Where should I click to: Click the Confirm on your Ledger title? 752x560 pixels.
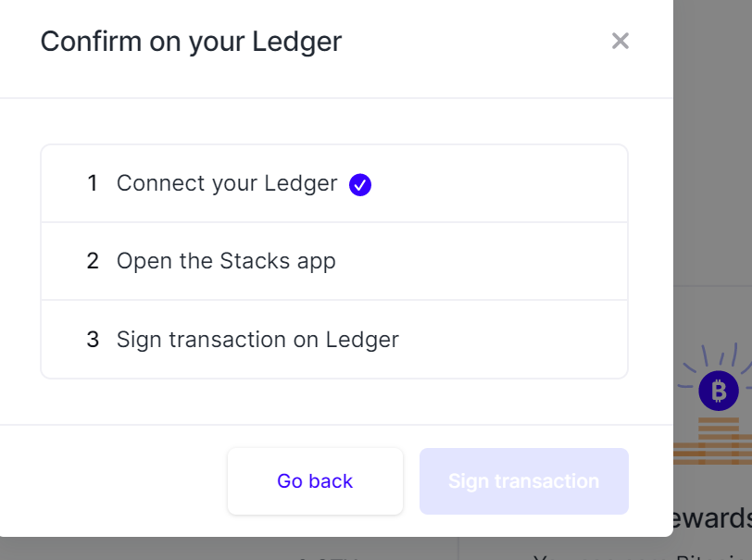coord(190,42)
